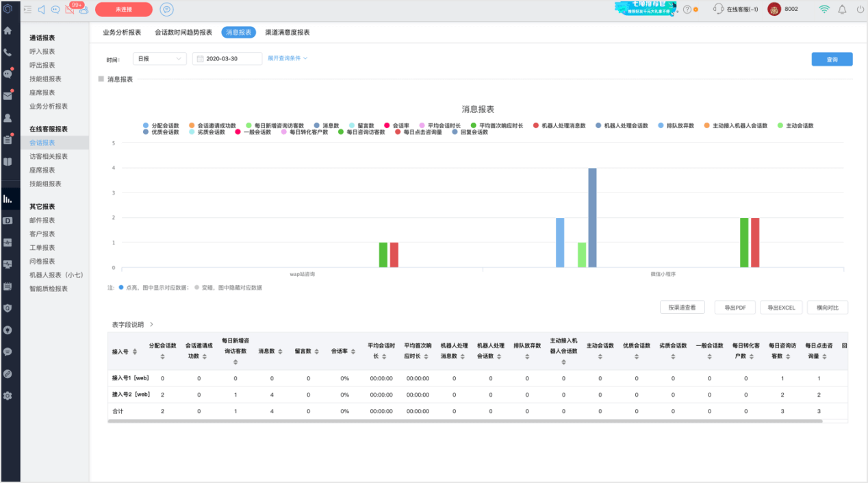Image resolution: width=868 pixels, height=483 pixels.
Task: Click the 导出EXCEL button
Action: [x=781, y=308]
